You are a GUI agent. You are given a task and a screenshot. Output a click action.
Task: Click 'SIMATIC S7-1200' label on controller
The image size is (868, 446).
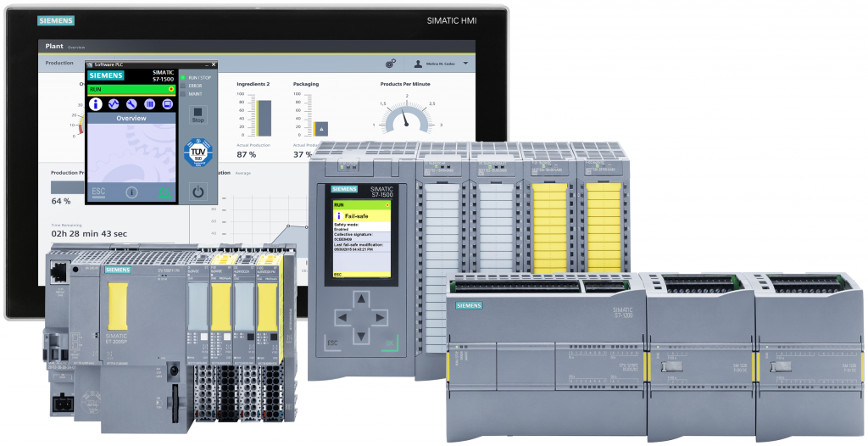click(623, 312)
